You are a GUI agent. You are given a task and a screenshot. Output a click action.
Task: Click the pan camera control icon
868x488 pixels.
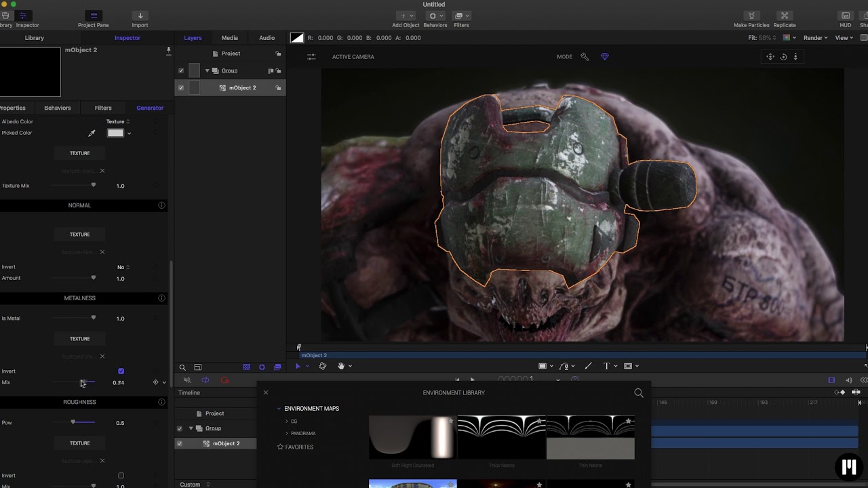[x=770, y=57]
